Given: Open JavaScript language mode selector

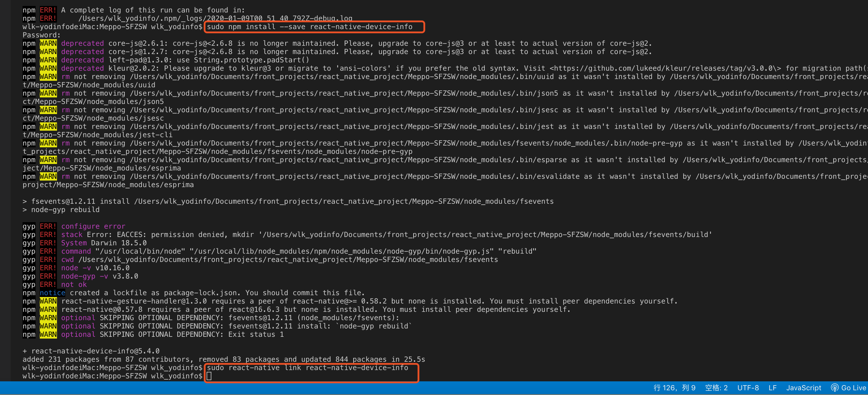Looking at the screenshot, I should (804, 388).
